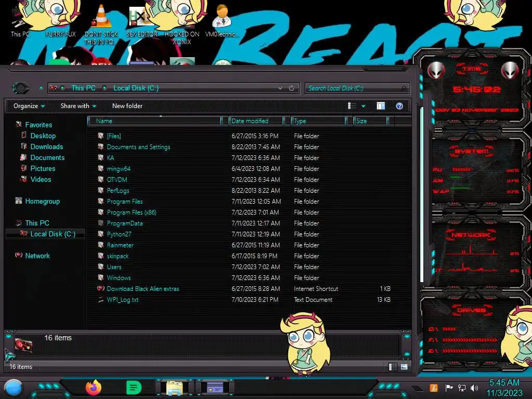Open the HOOKED ON XONIX desktop icon
This screenshot has width=532, height=399.
click(182, 24)
